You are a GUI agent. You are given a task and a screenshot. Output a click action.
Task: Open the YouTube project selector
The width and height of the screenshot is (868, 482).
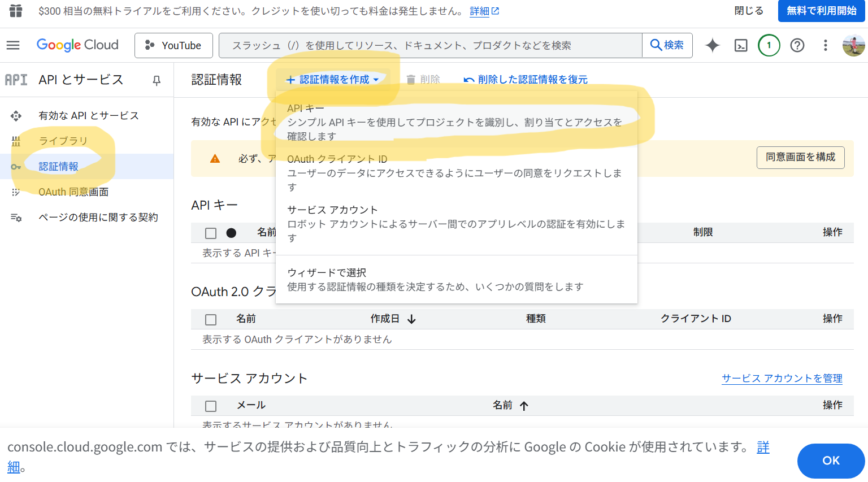point(173,45)
